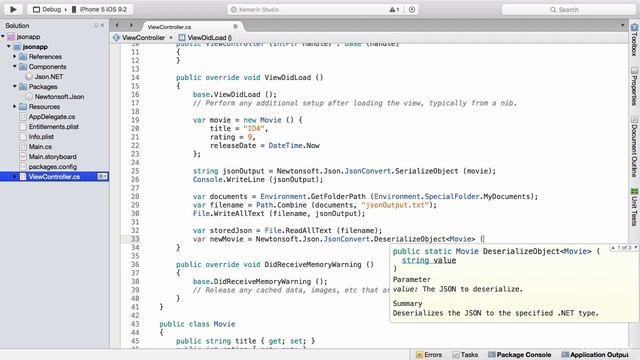The image size is (640, 360).
Task: Open the tab list dropdown arrow
Action: (622, 25)
